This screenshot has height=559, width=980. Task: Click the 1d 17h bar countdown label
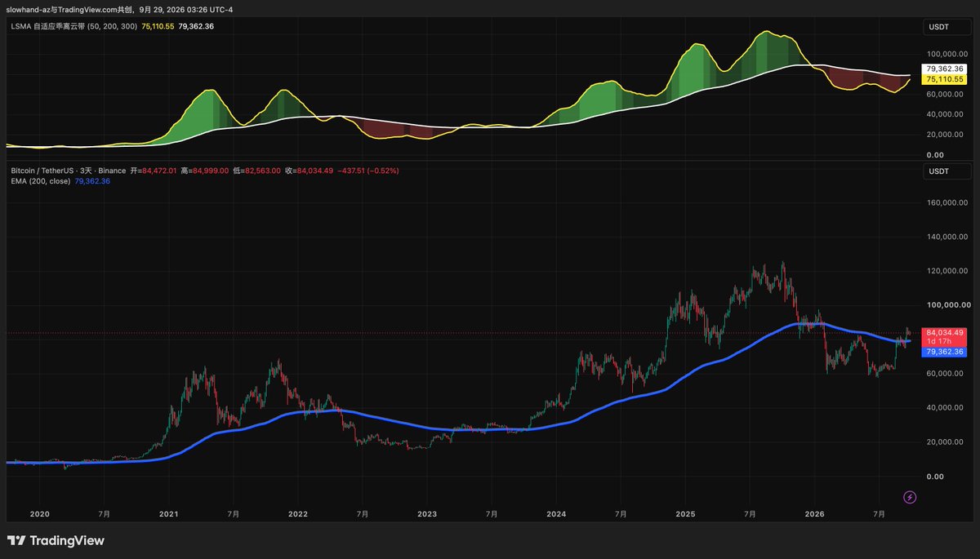tap(944, 342)
